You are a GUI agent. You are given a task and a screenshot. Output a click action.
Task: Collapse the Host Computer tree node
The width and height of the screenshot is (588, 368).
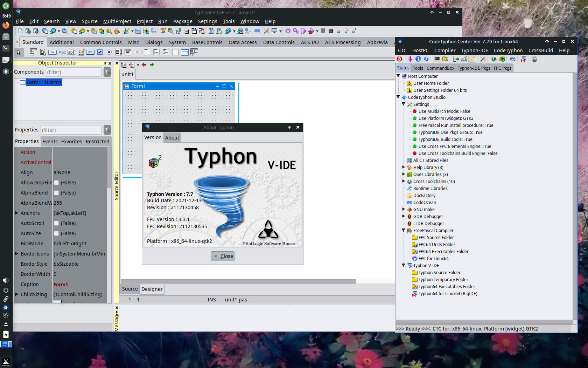tap(398, 76)
